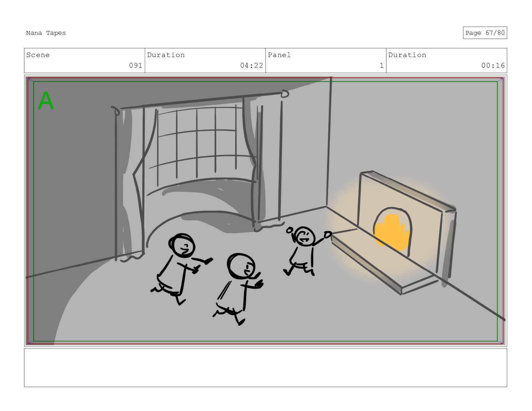Image resolution: width=532 pixels, height=411 pixels.
Task: Click the empty notes box below the panel
Action: pos(265,367)
